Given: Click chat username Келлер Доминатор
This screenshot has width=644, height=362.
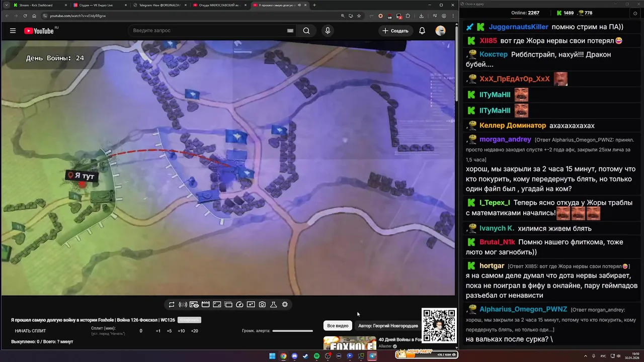Looking at the screenshot, I should click(x=513, y=126).
